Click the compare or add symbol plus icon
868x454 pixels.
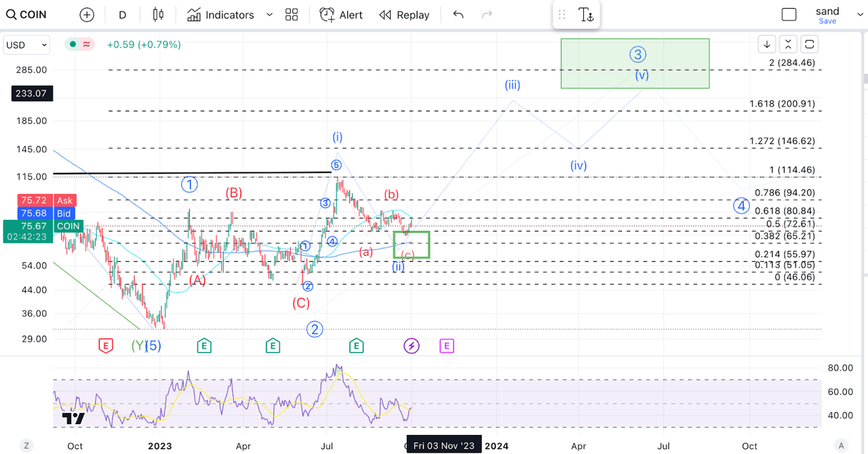click(x=87, y=15)
